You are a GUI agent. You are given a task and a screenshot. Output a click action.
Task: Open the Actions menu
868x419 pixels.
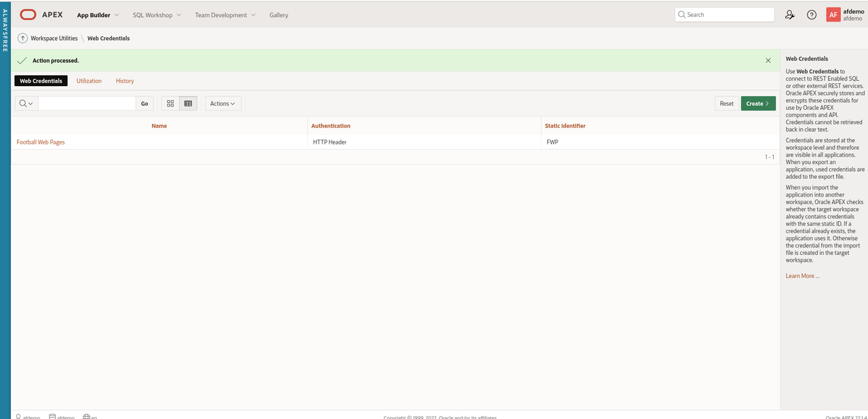222,103
